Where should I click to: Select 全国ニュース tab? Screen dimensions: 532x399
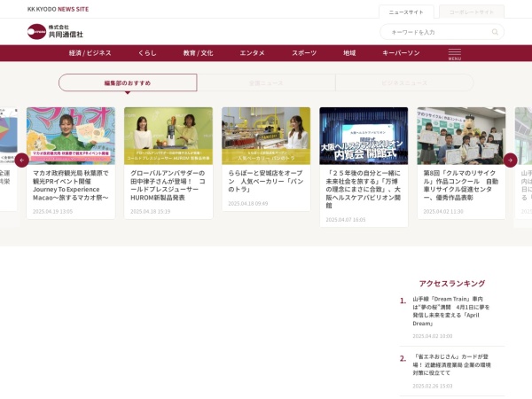click(x=266, y=82)
